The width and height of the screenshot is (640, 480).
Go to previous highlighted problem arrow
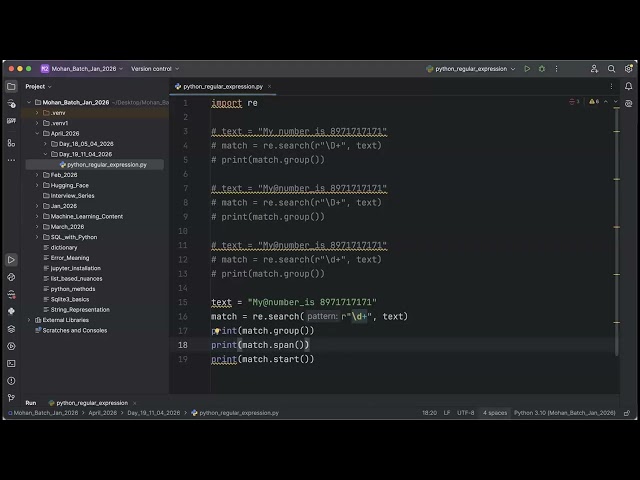(606, 101)
